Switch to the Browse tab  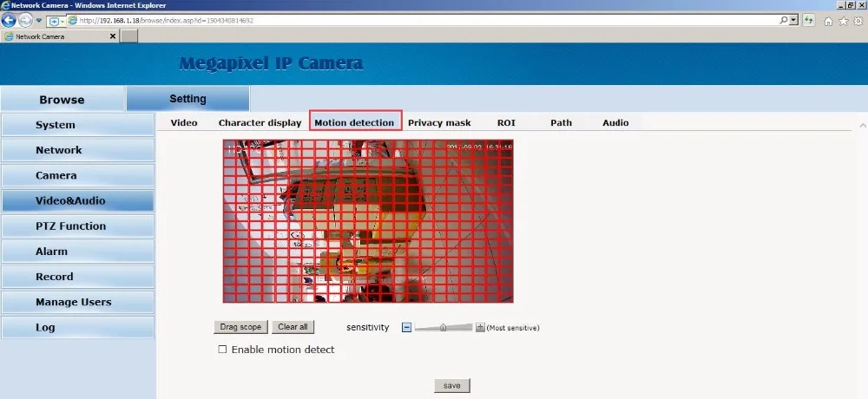point(62,100)
